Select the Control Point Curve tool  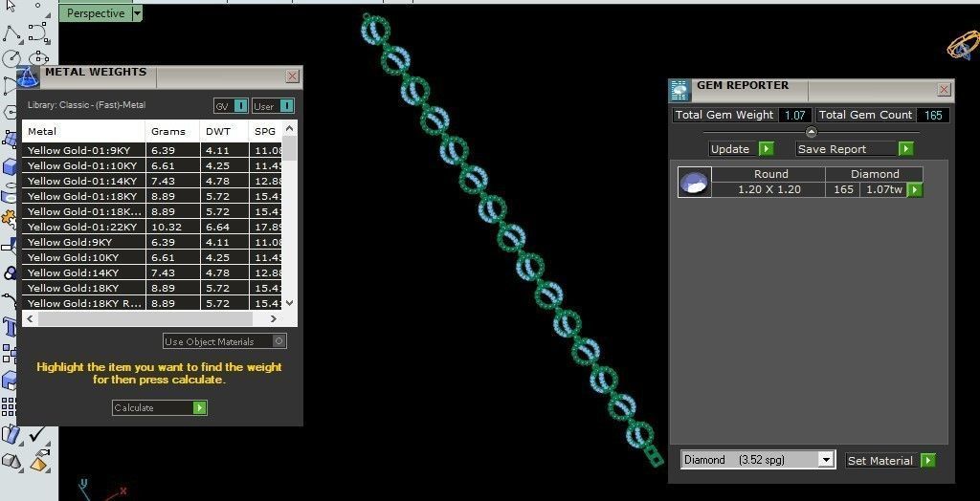[x=38, y=33]
